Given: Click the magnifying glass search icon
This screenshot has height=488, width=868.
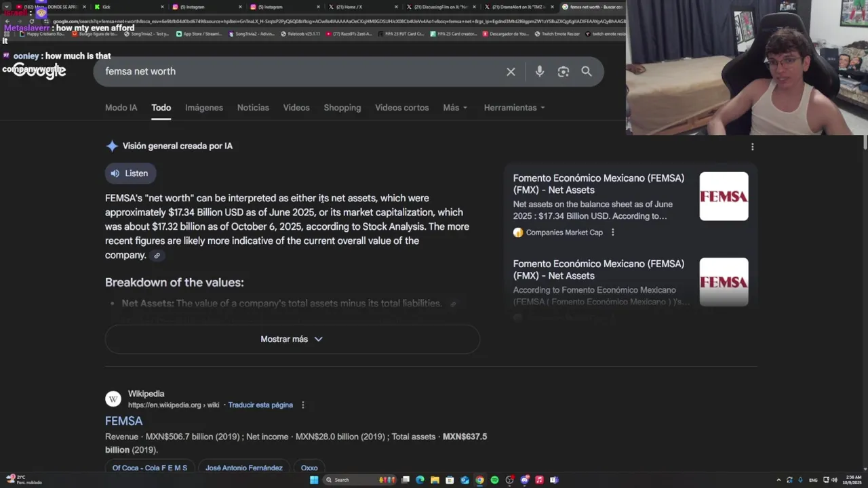Looking at the screenshot, I should pyautogui.click(x=587, y=71).
